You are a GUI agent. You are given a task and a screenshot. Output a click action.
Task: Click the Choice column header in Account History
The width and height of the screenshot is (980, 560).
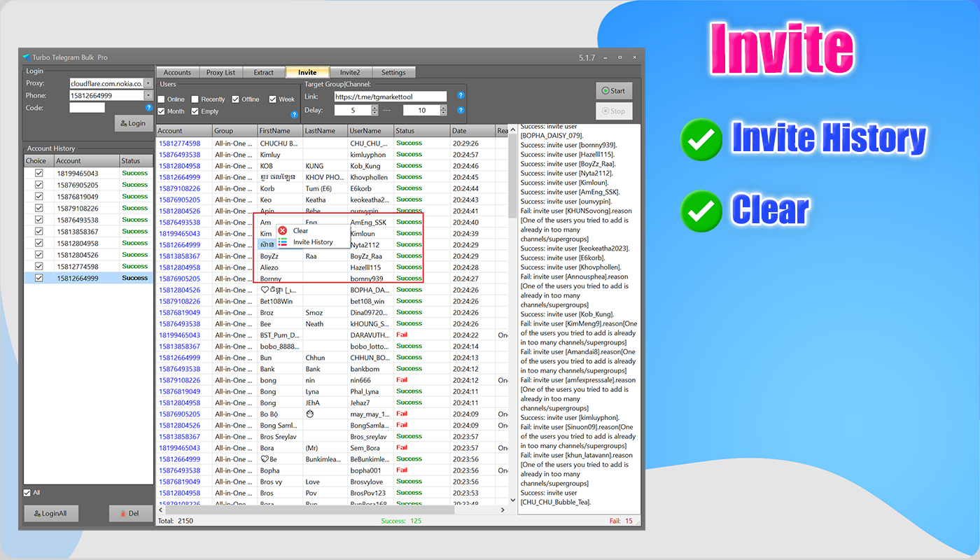[38, 161]
